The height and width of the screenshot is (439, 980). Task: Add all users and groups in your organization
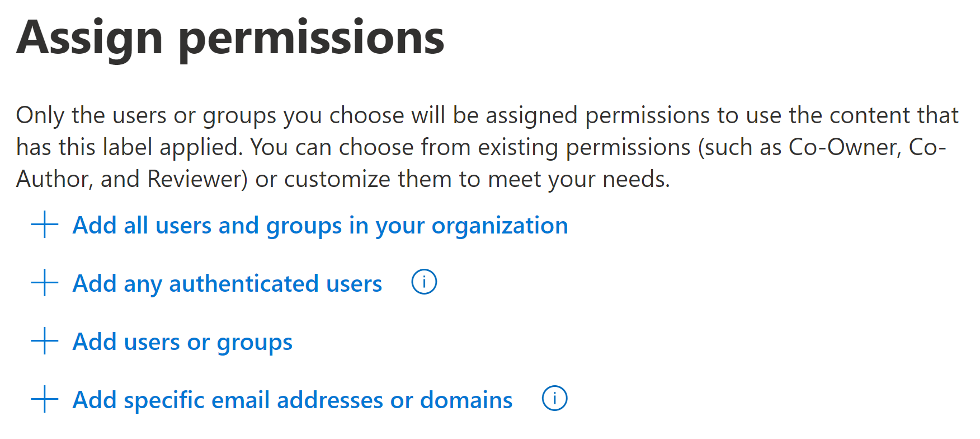[x=320, y=226]
